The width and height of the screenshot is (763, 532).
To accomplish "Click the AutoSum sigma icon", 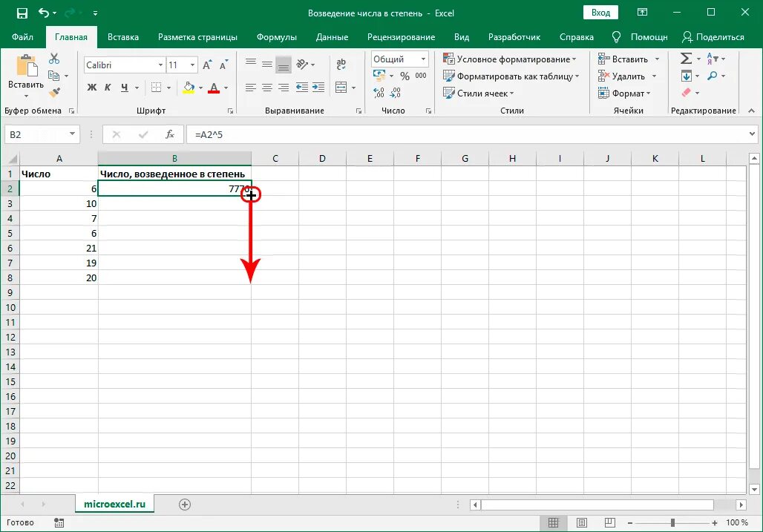I will point(686,59).
